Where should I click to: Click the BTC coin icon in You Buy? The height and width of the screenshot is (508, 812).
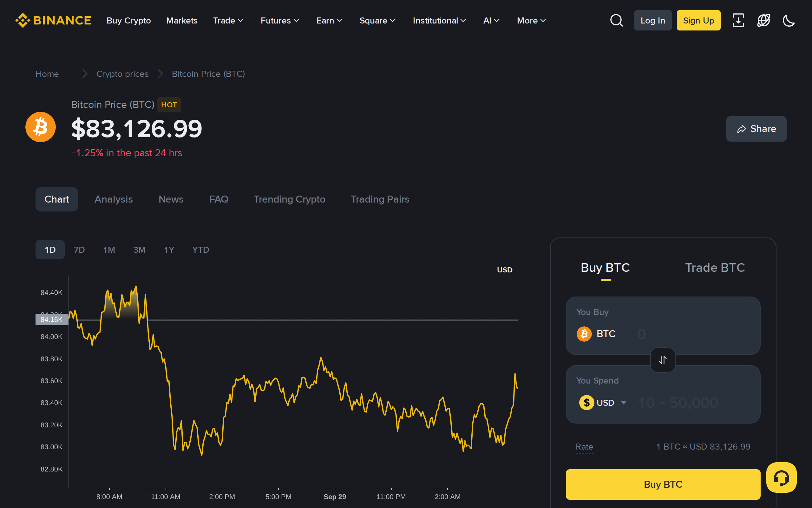[x=584, y=334]
